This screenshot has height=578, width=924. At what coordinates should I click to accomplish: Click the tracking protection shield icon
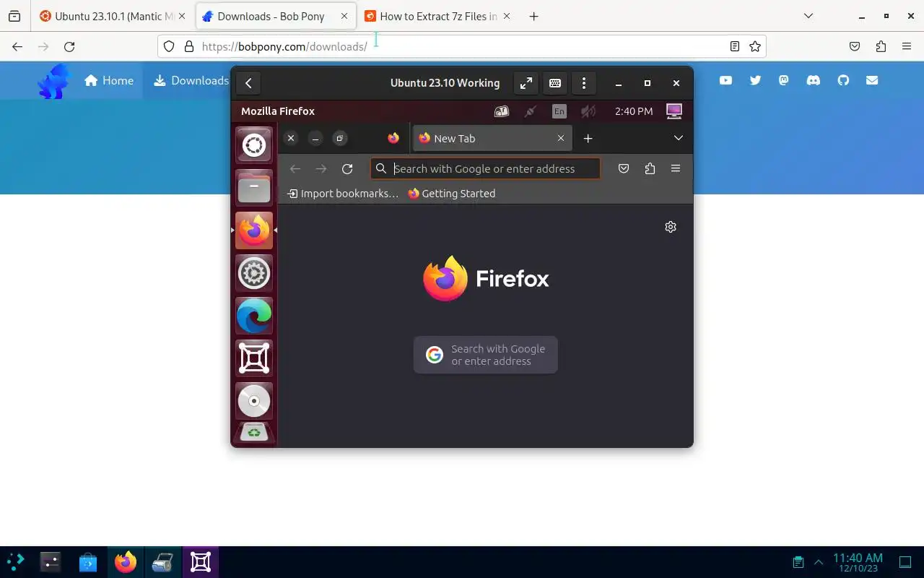(169, 46)
